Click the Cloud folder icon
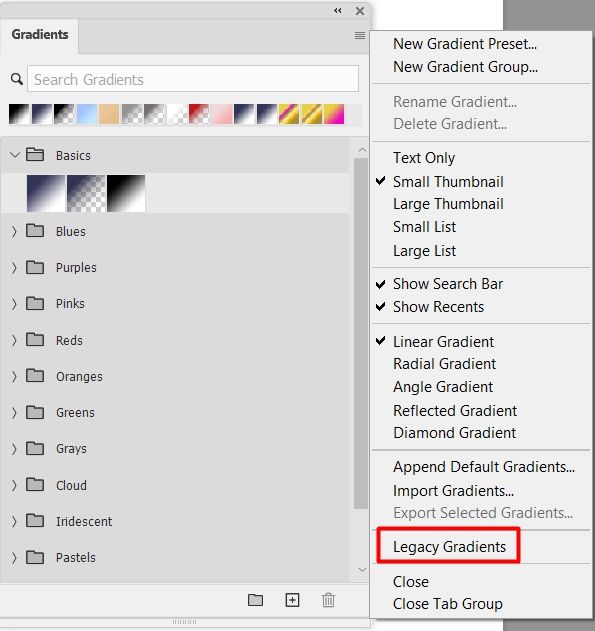Viewport: 595px width, 631px height. (35, 485)
